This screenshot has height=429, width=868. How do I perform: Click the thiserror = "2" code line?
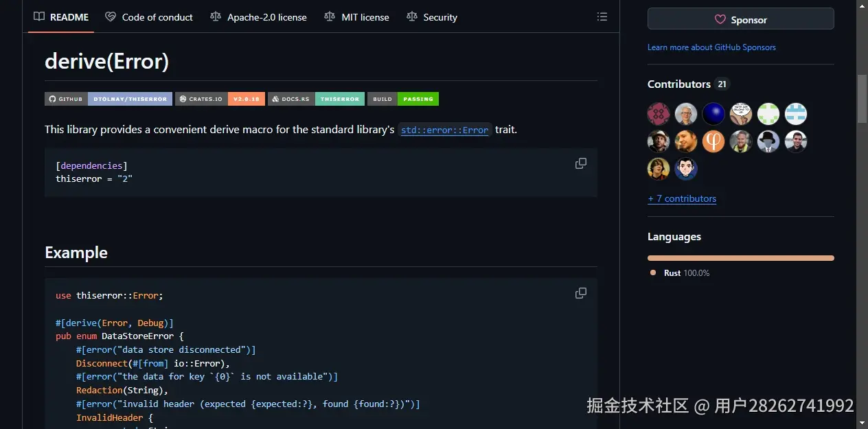pos(94,178)
